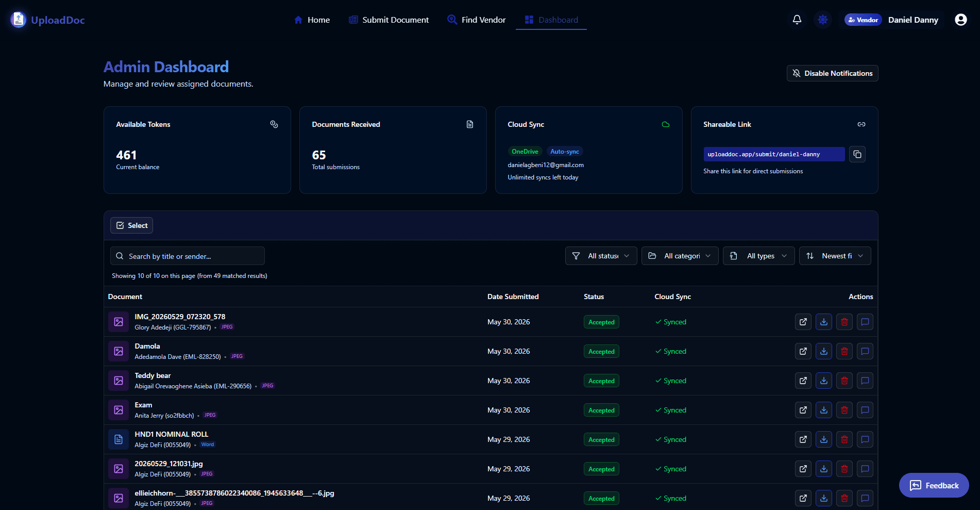Delete 20260529_121031.jpg file
The image size is (980, 510).
(844, 469)
